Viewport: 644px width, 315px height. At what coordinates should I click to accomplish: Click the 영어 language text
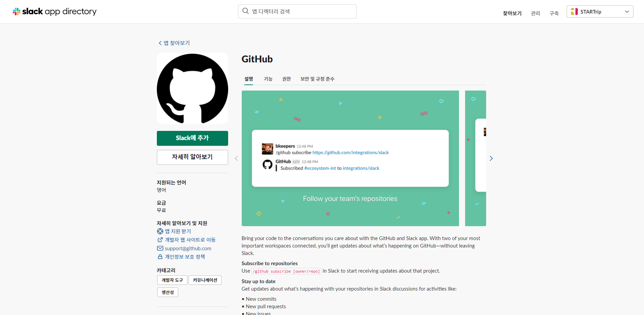(x=162, y=190)
